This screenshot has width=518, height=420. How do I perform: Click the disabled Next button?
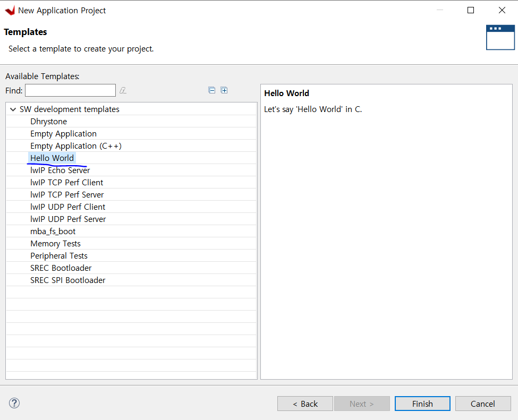point(362,404)
